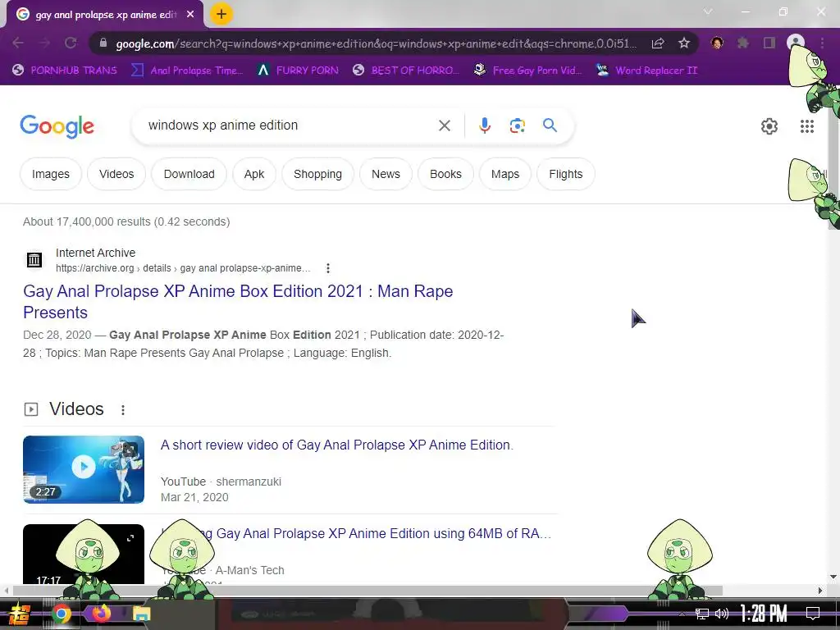Launch Firefox from the taskbar
Image resolution: width=840 pixels, height=630 pixels.
101,614
